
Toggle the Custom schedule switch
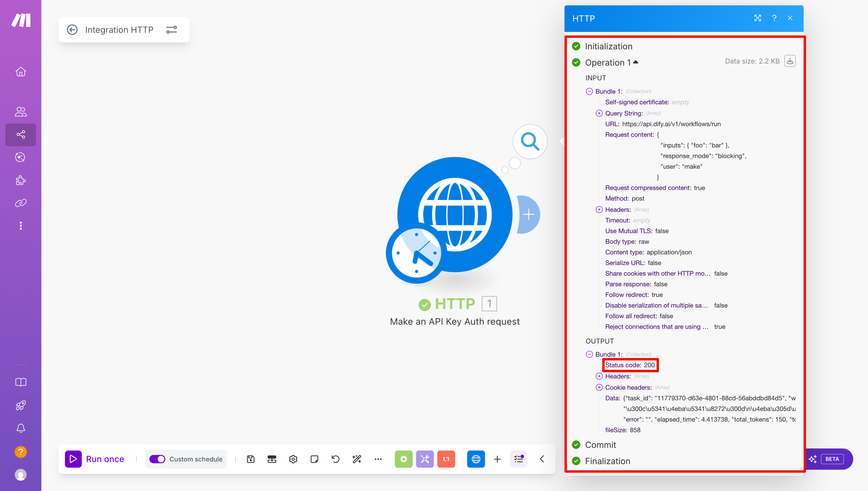click(x=157, y=459)
